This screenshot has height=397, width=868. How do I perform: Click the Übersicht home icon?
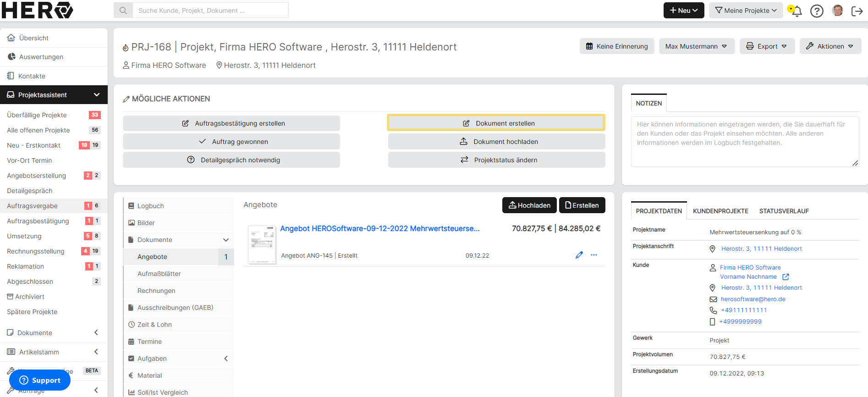coord(11,38)
